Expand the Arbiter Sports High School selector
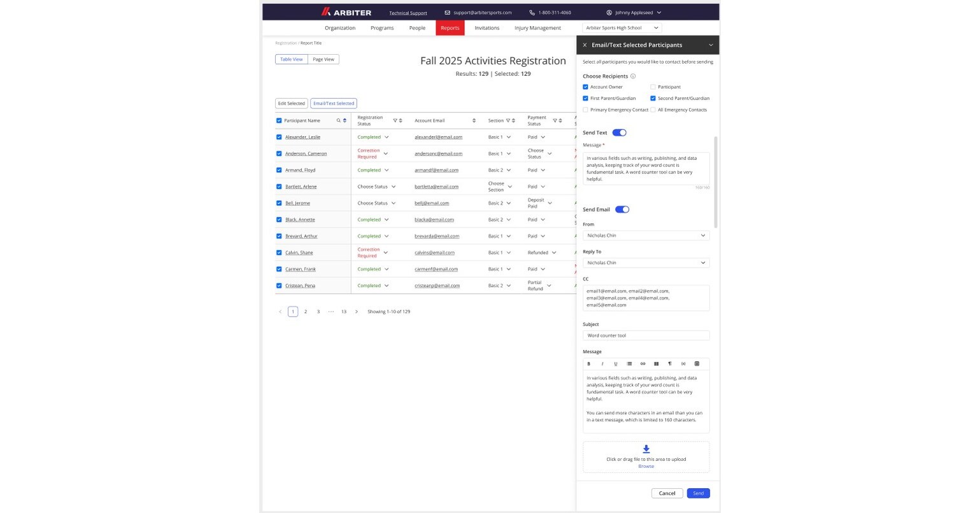The height and width of the screenshot is (513, 980). [621, 28]
